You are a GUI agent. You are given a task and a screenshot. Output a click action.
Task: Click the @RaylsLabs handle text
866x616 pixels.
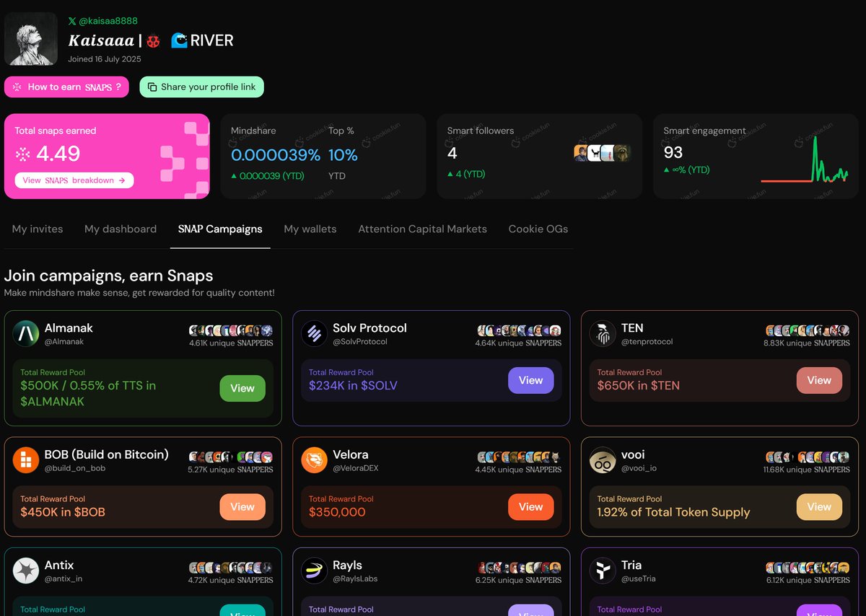point(355,579)
